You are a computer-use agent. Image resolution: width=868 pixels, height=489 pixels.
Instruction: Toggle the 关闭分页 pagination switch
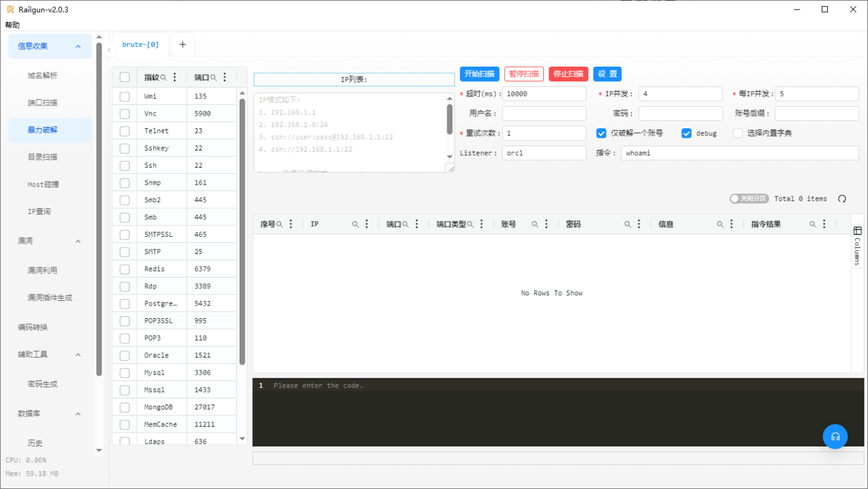[x=749, y=199]
